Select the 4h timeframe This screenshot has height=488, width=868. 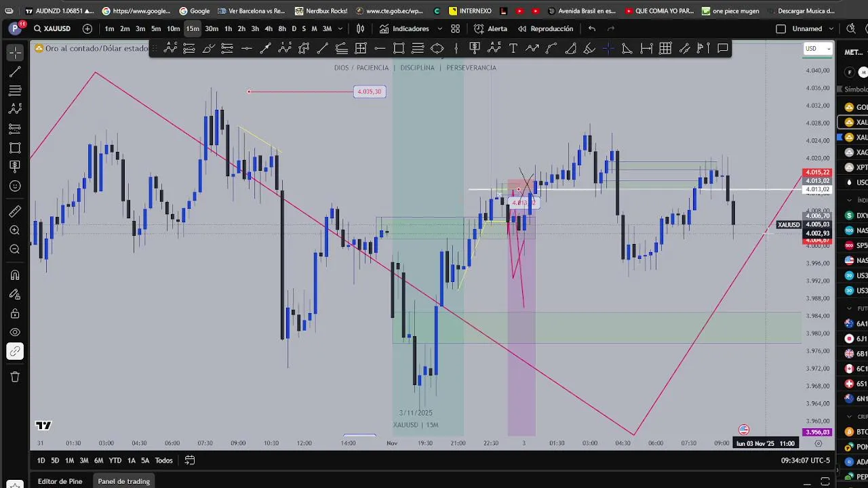269,28
